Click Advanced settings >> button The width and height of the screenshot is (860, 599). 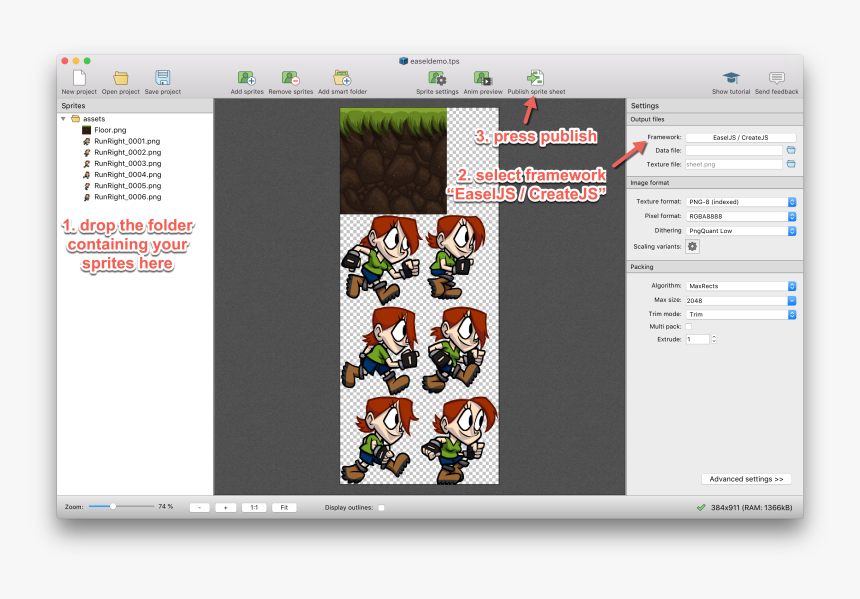point(746,479)
